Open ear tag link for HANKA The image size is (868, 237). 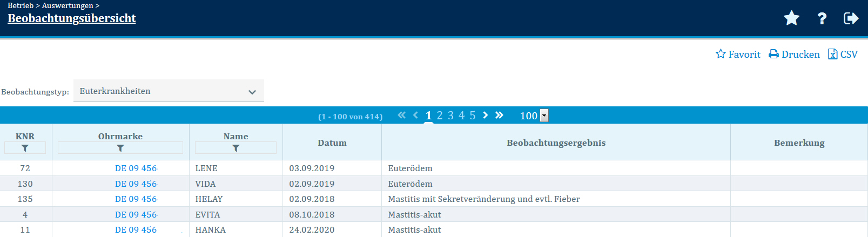[136, 230]
